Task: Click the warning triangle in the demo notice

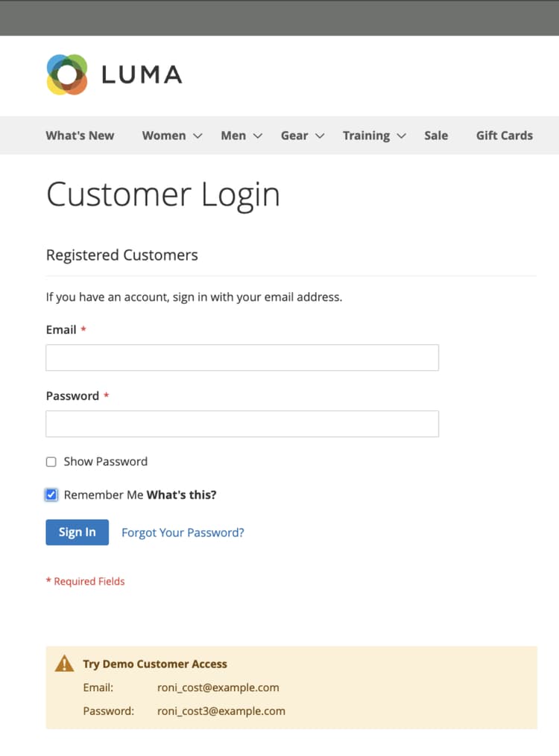Action: coord(66,662)
